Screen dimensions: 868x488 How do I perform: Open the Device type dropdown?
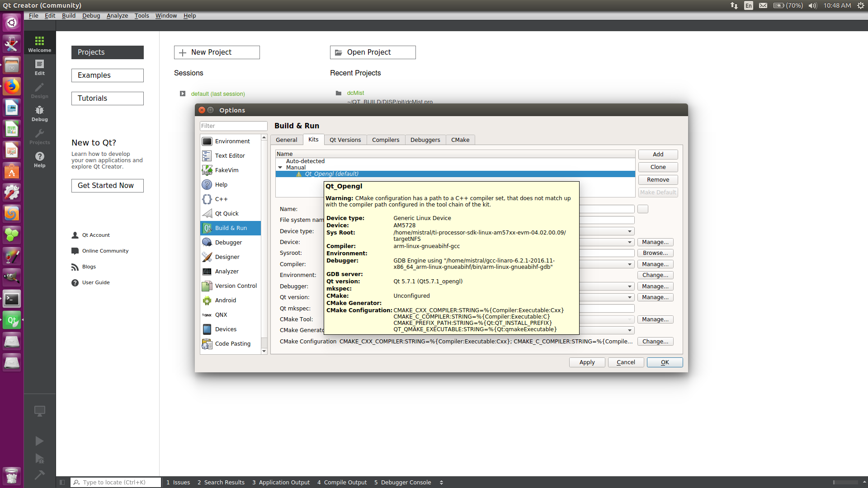[x=629, y=231]
